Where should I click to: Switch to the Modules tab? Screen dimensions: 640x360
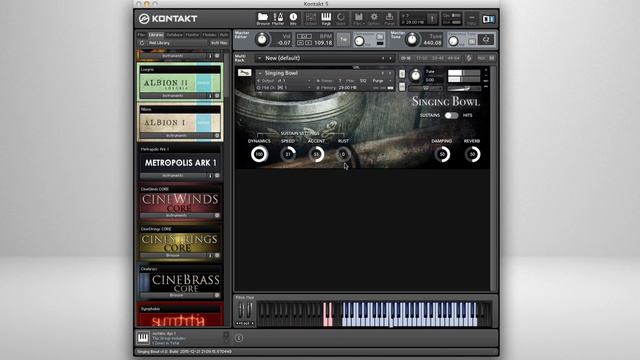[x=209, y=35]
